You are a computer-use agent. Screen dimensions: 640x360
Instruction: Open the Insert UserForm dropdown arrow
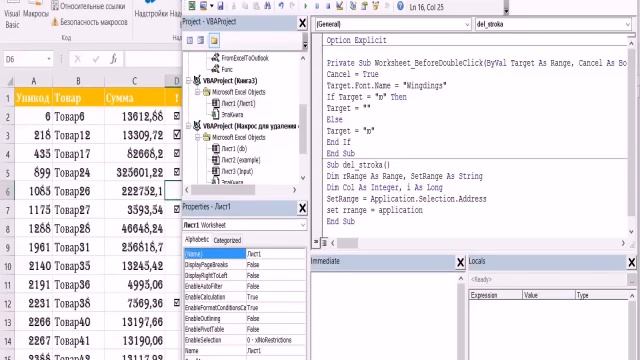[x=211, y=6]
